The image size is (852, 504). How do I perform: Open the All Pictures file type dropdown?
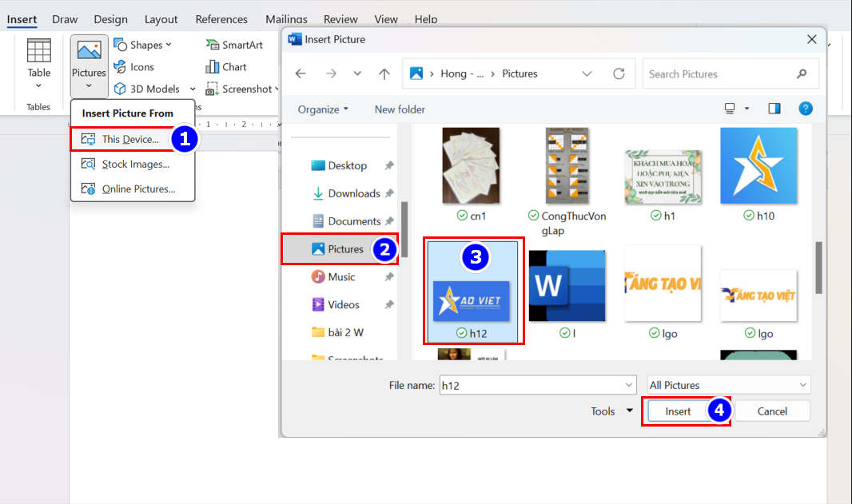click(x=729, y=385)
